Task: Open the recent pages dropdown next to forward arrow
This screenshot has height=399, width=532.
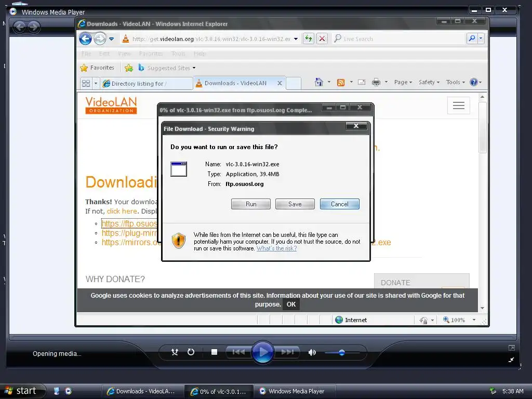Action: [x=112, y=39]
